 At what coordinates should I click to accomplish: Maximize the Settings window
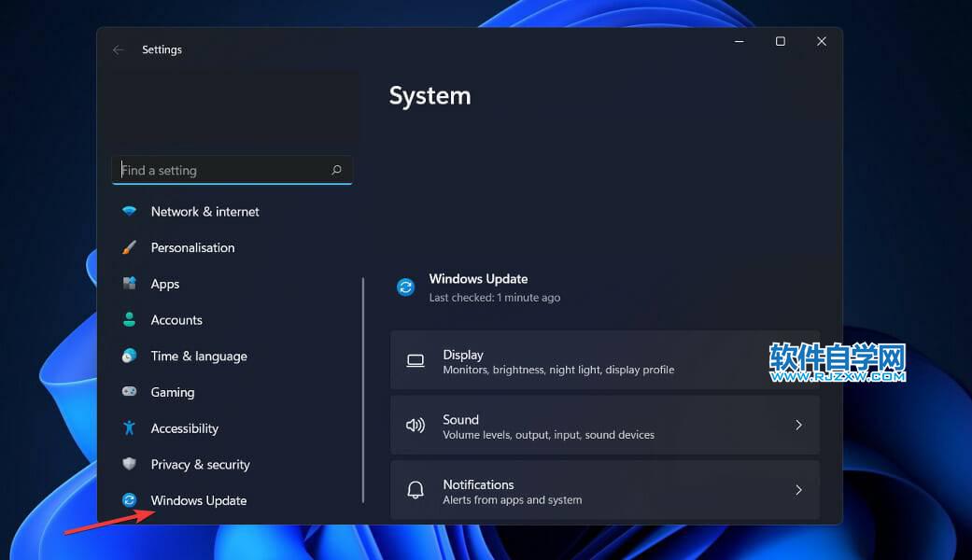pyautogui.click(x=781, y=41)
